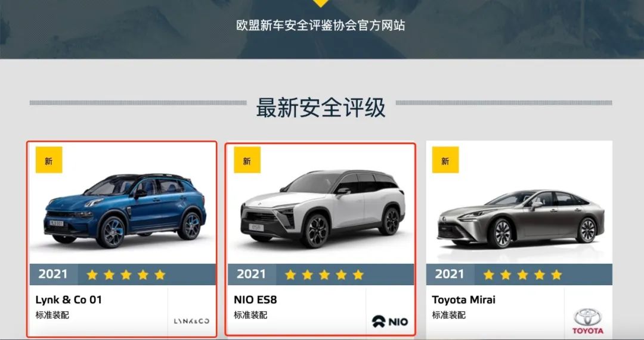Click the NIO brand logo
The width and height of the screenshot is (644, 340).
390,322
